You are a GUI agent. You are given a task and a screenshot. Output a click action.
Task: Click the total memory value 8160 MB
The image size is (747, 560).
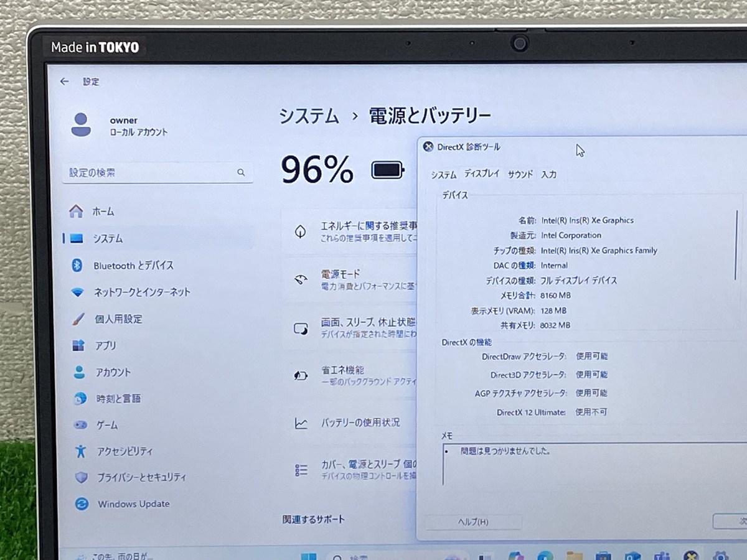click(556, 296)
